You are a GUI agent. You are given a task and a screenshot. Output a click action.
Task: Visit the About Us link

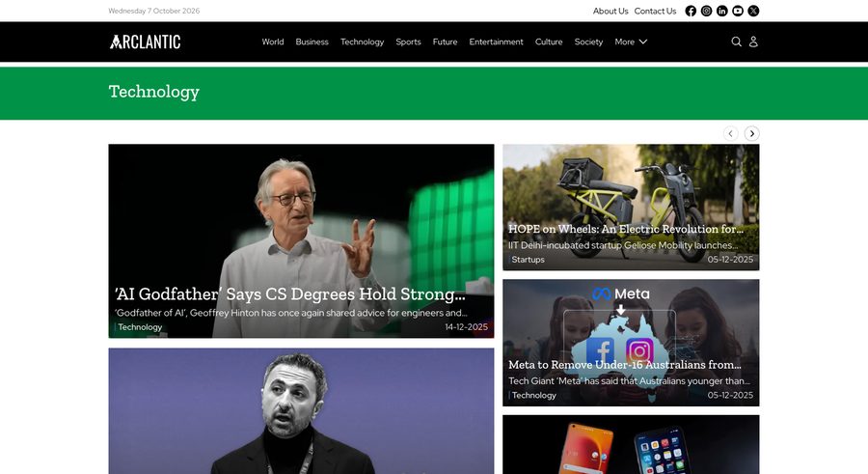610,11
